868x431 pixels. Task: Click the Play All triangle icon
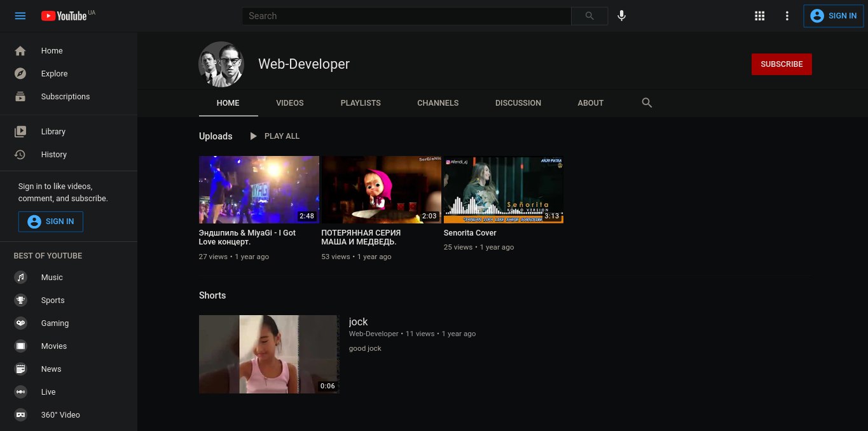click(254, 136)
